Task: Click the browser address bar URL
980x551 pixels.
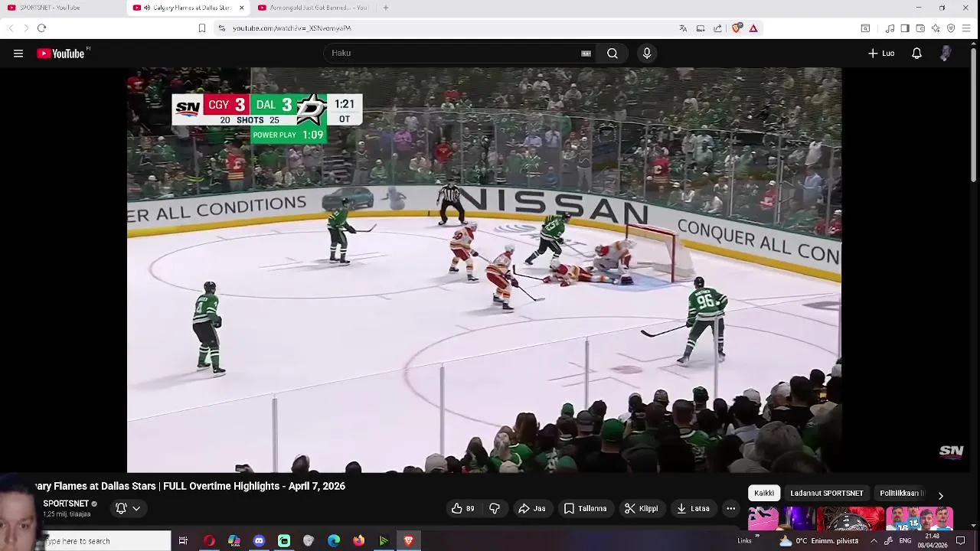Action: (x=292, y=28)
